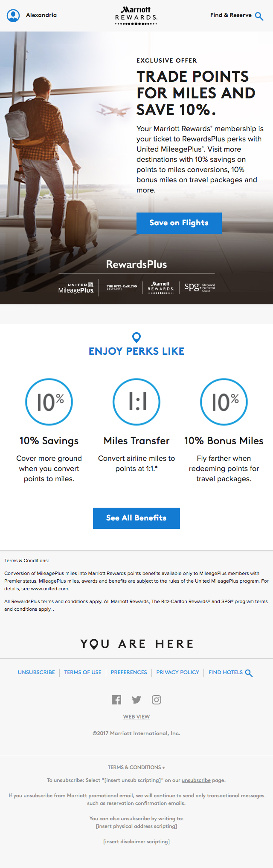Screen dimensions: 273x868
Task: Expand the Terms & Conditions + section
Action: pos(136,767)
